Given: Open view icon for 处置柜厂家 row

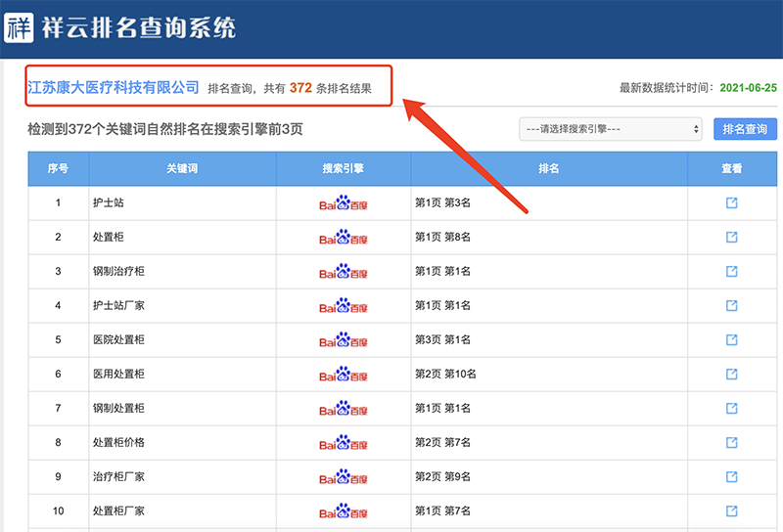Looking at the screenshot, I should (731, 511).
